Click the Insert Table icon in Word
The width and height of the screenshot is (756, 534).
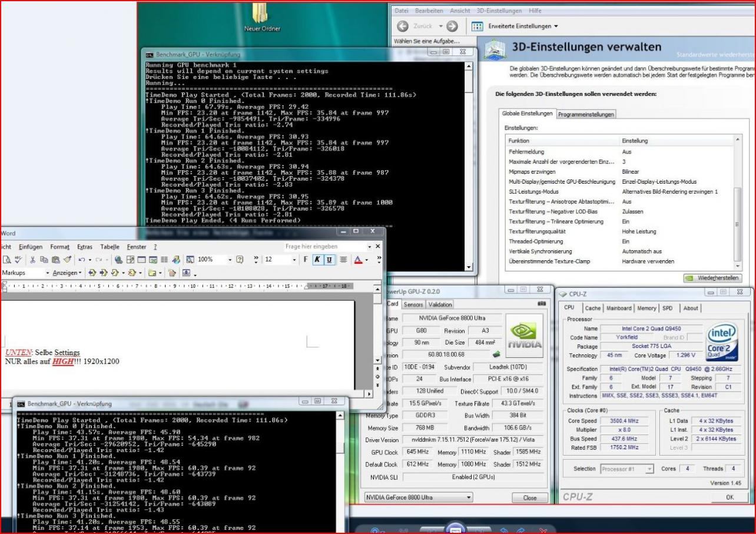click(x=142, y=259)
